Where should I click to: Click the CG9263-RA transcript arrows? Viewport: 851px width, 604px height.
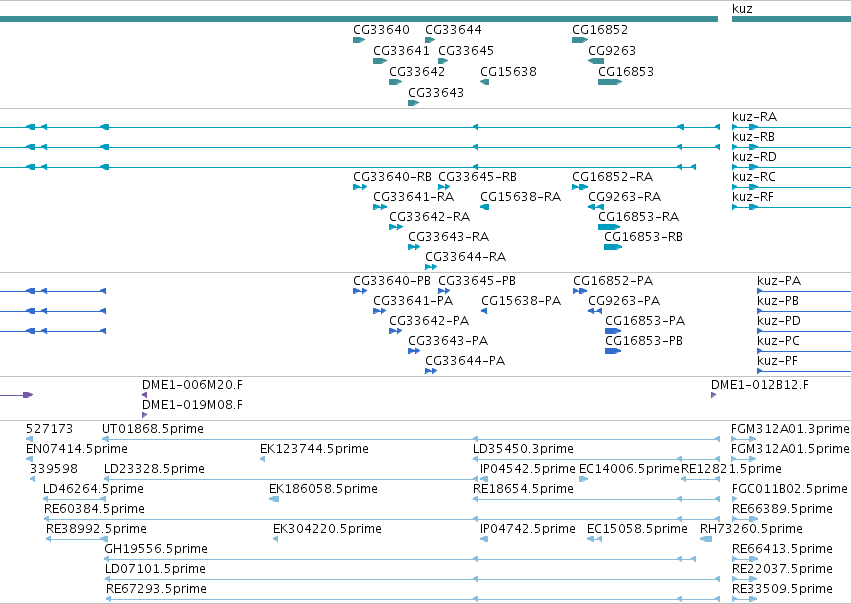[596, 207]
